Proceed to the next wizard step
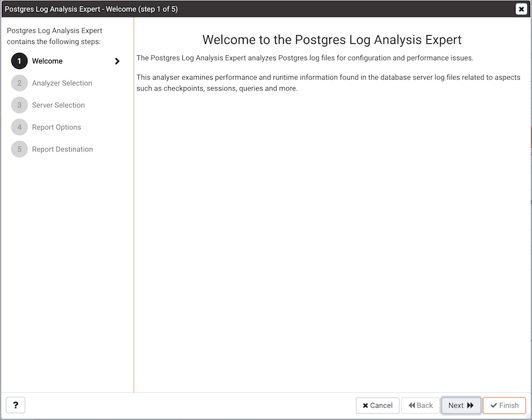532x420 pixels. pyautogui.click(x=461, y=405)
